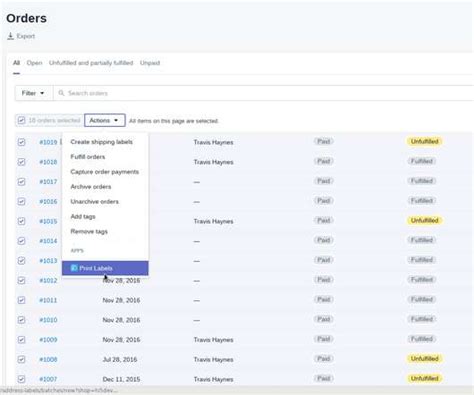Screen dimensions: 474x395
Task: Click the Export download icon
Action: [x=10, y=36]
